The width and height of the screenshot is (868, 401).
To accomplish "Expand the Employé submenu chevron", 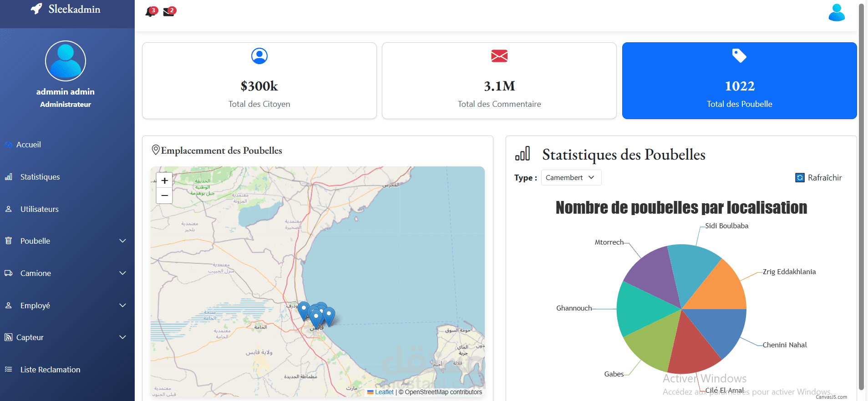I will 122,306.
